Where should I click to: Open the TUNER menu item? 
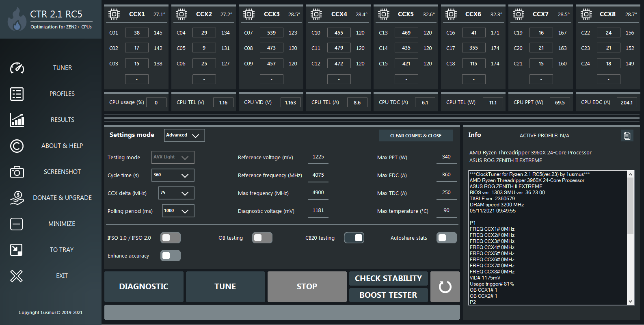(x=63, y=68)
